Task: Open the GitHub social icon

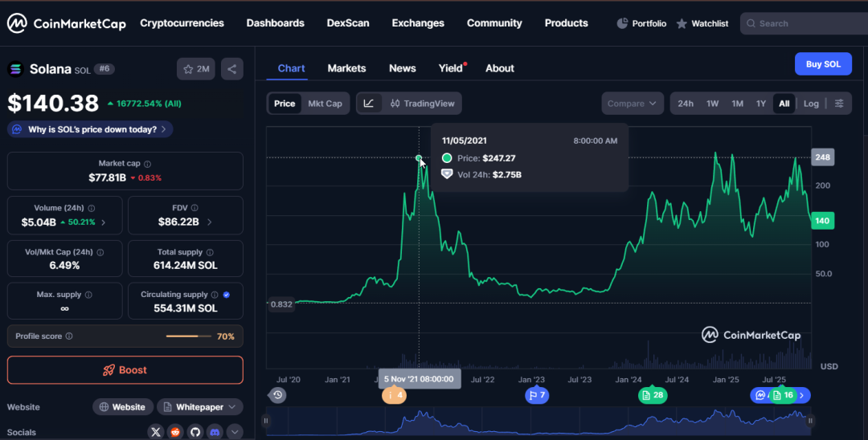Action: (x=194, y=432)
